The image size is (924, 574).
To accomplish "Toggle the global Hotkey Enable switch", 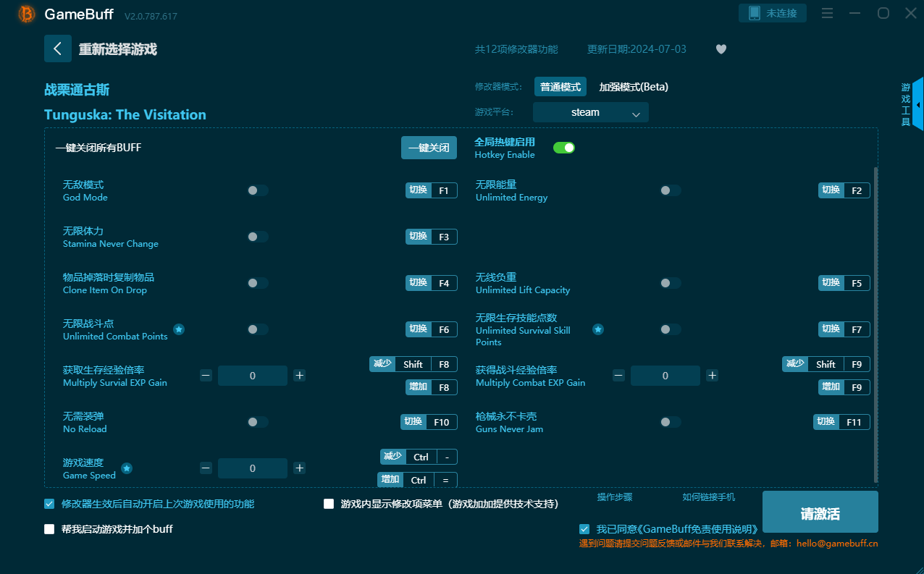I will click(x=564, y=148).
